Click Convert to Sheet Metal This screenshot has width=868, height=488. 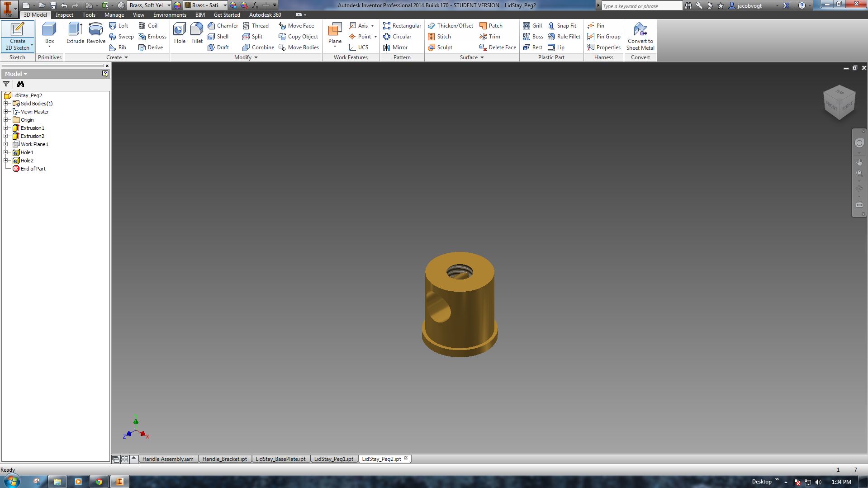tap(640, 36)
